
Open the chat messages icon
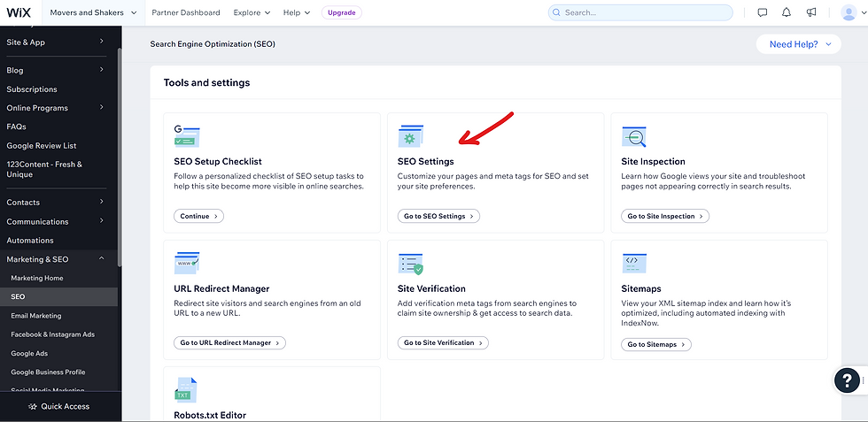(763, 12)
